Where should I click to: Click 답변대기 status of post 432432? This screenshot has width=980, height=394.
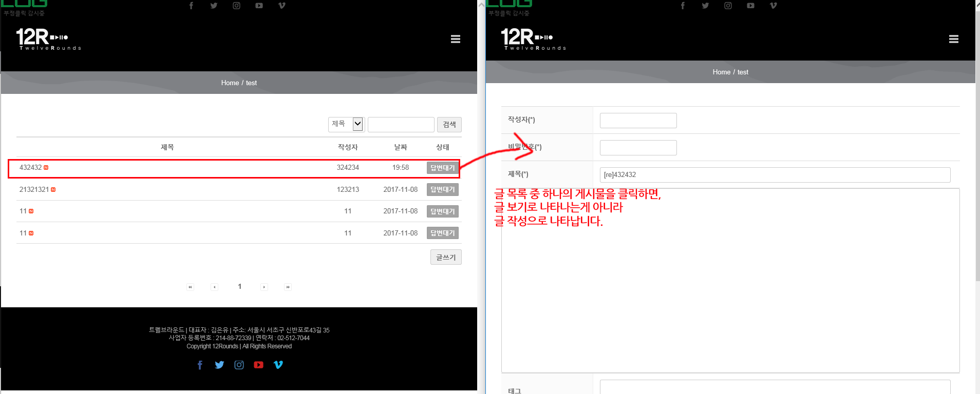[x=442, y=168]
